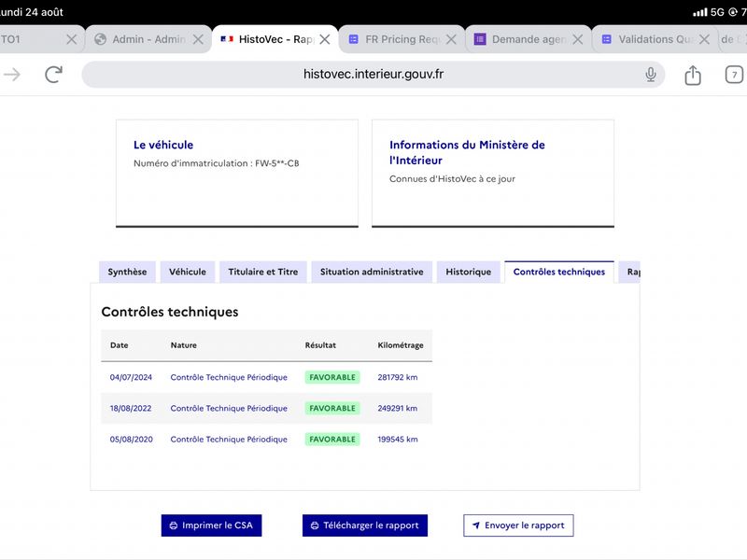Click the Numéro d'immatriculation text
The width and height of the screenshot is (747, 560).
(x=217, y=163)
